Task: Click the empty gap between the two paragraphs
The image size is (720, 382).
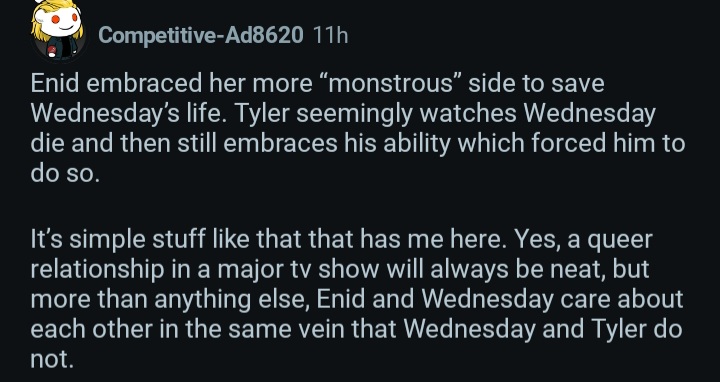Action: [358, 206]
